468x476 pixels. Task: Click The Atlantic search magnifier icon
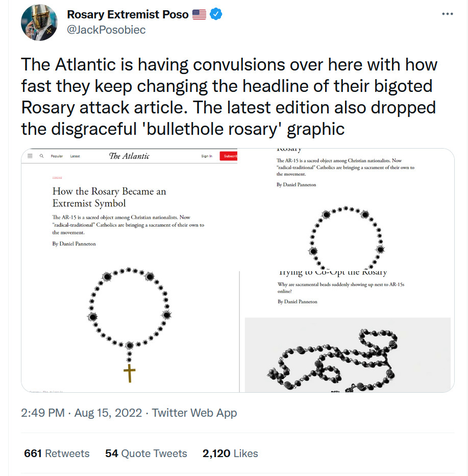tap(41, 156)
